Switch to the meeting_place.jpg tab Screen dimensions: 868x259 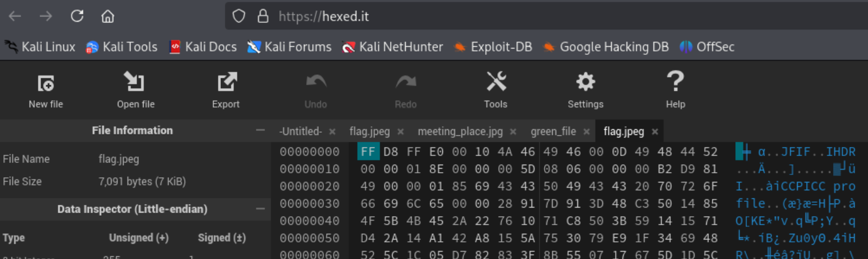coord(460,132)
